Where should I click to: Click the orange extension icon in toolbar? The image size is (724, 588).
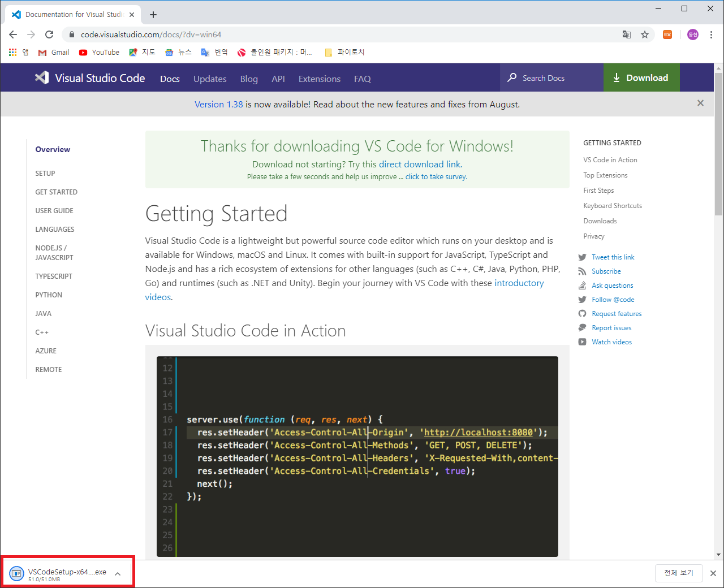667,34
